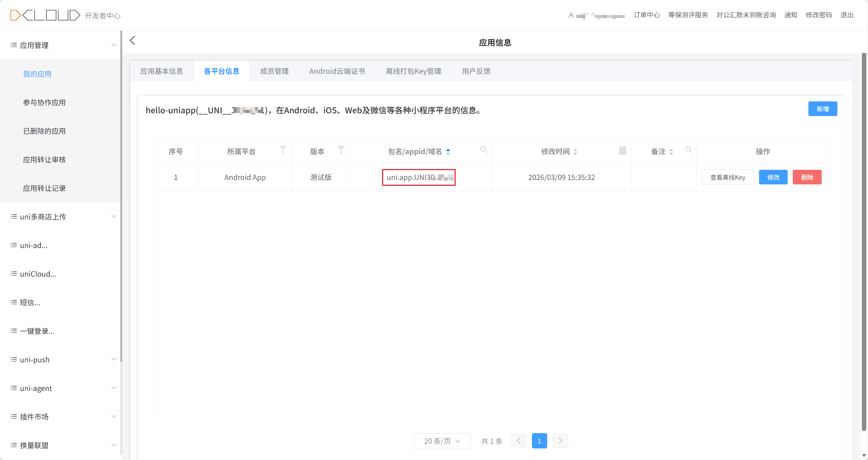Click remarks column search icon
Viewport: 868px width, 460px height.
point(689,150)
